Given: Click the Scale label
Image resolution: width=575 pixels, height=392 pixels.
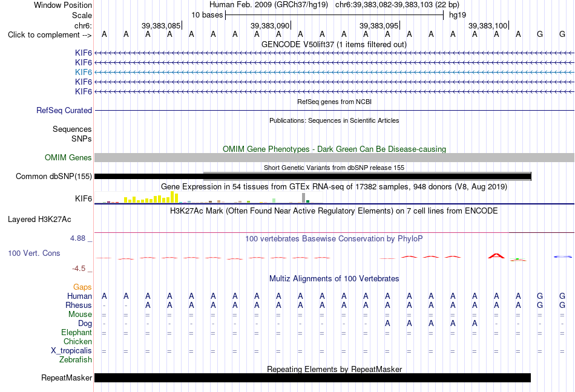Looking at the screenshot, I should 82,15.
